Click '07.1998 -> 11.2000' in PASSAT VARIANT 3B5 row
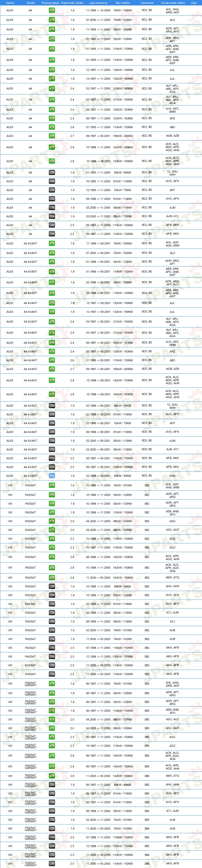 click(98, 837)
